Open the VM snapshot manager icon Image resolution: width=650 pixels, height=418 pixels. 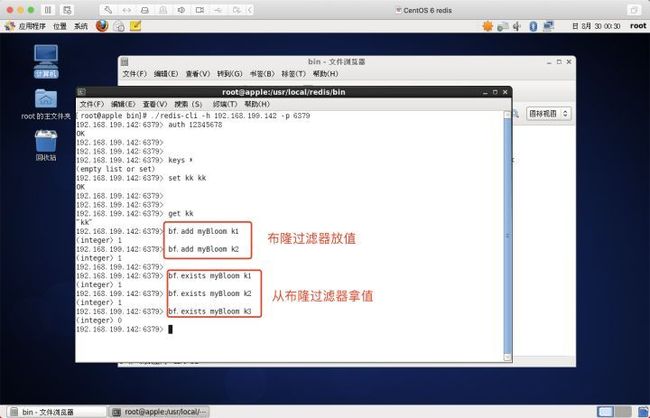(x=68, y=10)
